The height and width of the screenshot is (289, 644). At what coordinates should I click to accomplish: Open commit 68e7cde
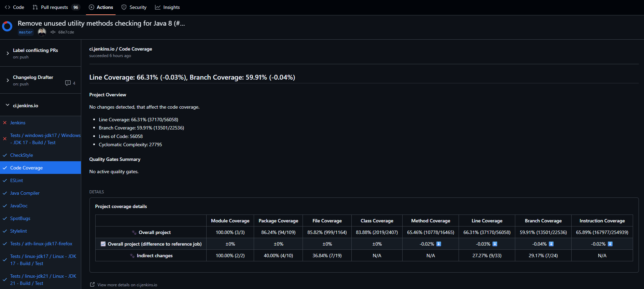click(x=66, y=32)
